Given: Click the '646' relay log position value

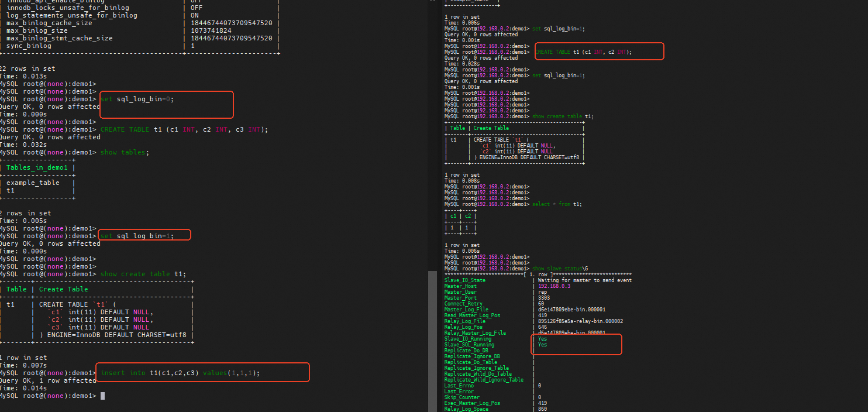Looking at the screenshot, I should (542, 327).
